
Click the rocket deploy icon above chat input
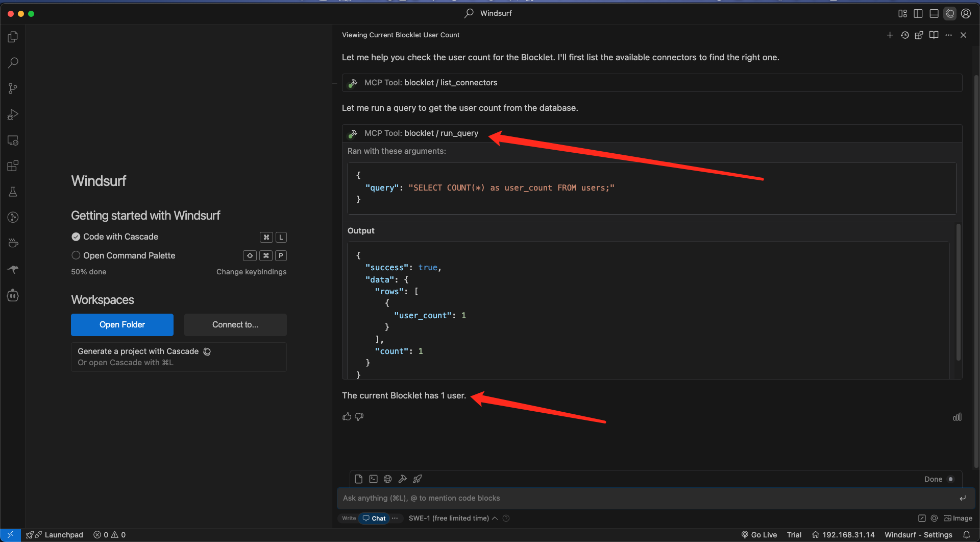point(418,479)
